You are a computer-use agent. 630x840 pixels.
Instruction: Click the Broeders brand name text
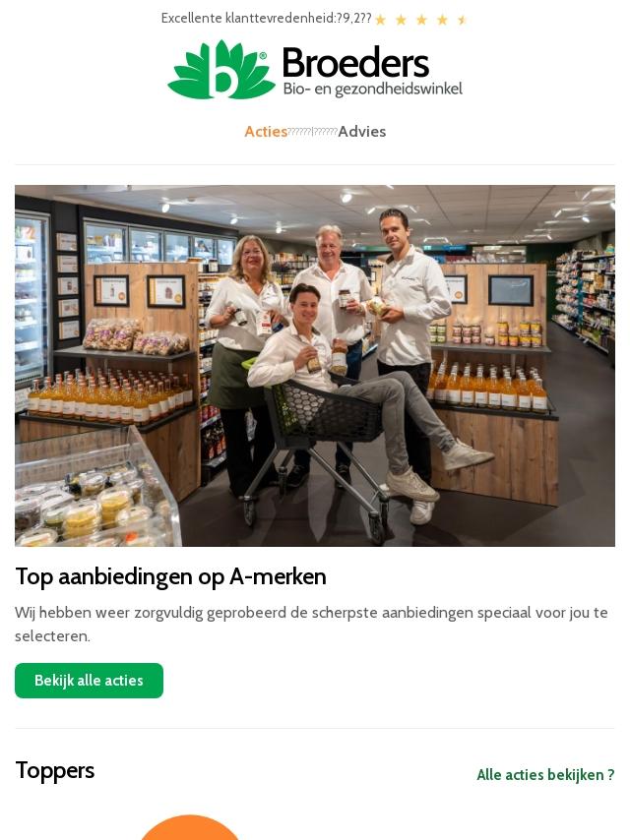pyautogui.click(x=355, y=63)
